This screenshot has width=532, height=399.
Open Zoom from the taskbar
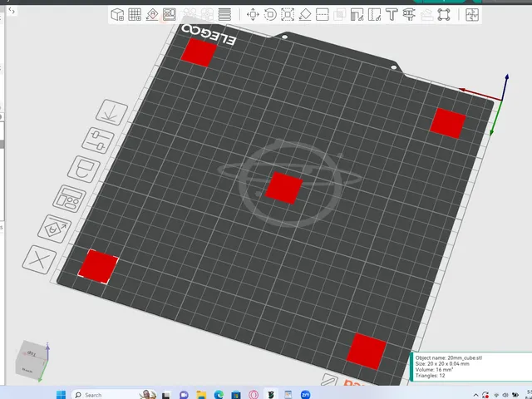305,395
